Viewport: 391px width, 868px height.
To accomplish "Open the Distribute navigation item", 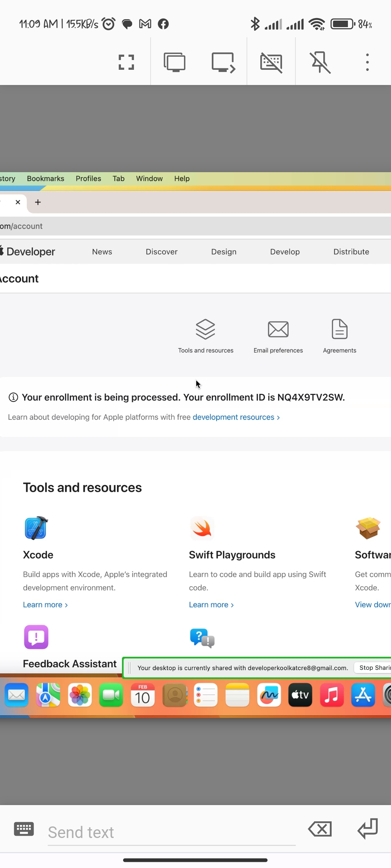I will pyautogui.click(x=351, y=252).
